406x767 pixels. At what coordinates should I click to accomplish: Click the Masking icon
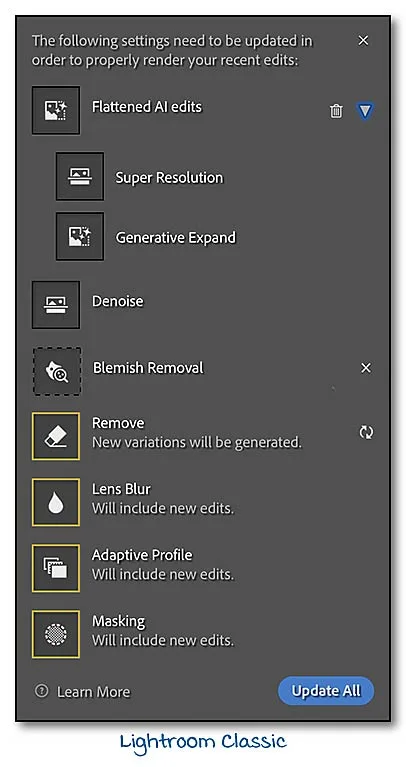coord(56,634)
